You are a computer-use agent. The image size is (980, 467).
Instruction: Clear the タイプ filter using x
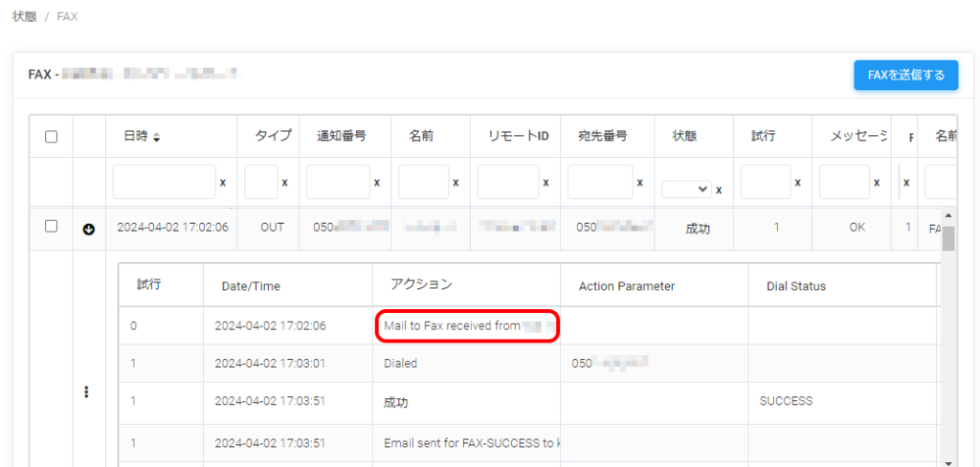click(x=284, y=183)
